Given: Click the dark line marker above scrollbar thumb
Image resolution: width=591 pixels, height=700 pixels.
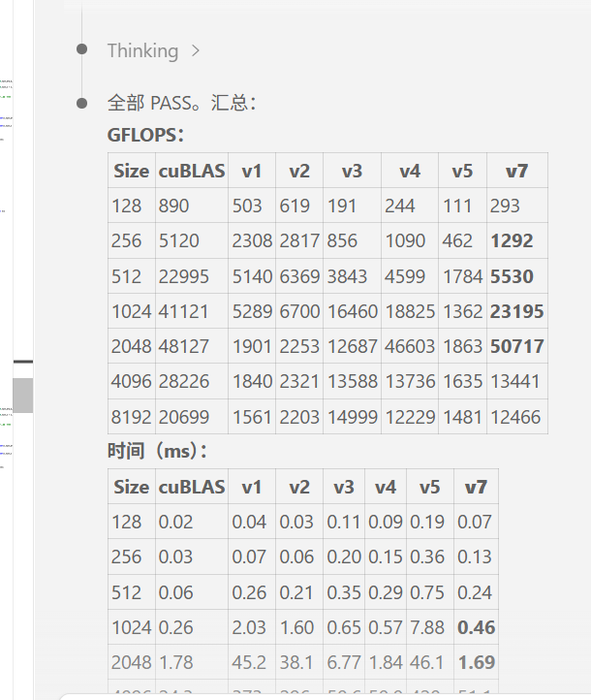Looking at the screenshot, I should pos(22,362).
